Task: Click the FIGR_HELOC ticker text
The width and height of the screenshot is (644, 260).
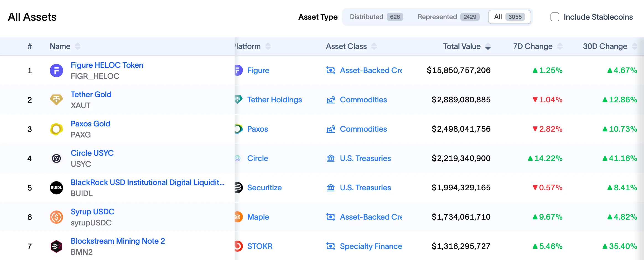Action: pos(95,76)
